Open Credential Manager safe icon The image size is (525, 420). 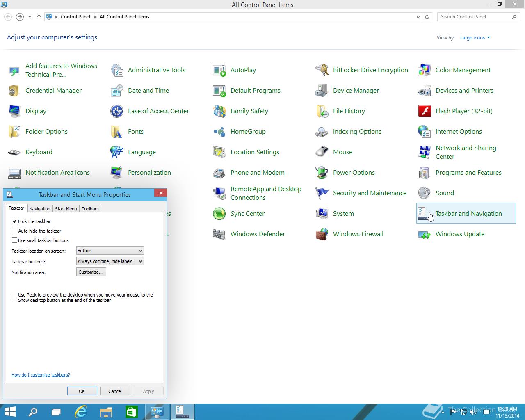coord(14,91)
